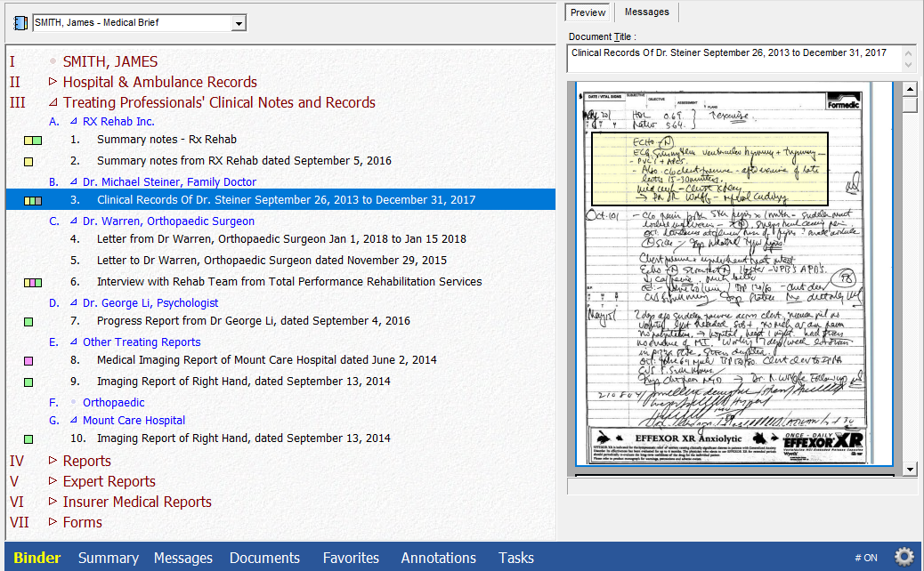The image size is (924, 571).
Task: Collapse Treating Professionals' Clinical Notes and Records
Action: click(x=53, y=102)
